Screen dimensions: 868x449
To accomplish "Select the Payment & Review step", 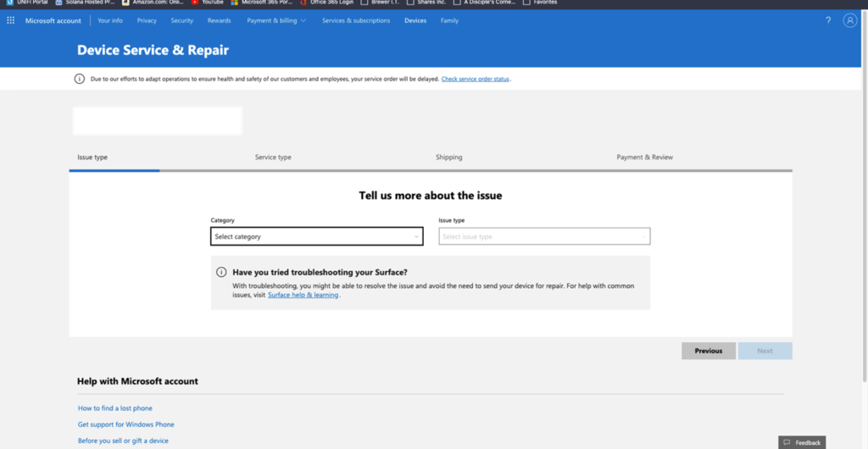I will coord(645,157).
